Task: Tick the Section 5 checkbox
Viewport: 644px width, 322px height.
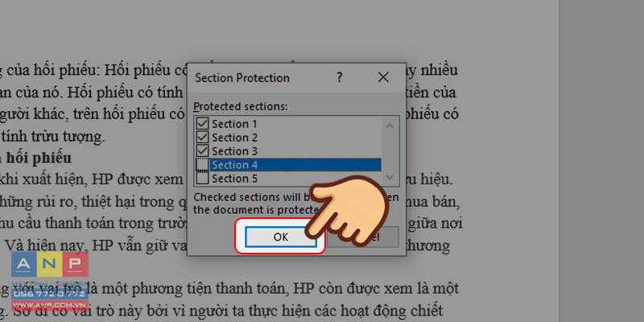Action: (x=203, y=178)
